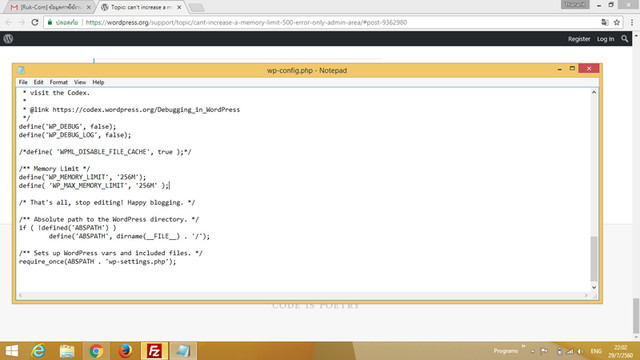Screen dimensions: 640x360
Task: Open the Windows Start button
Action: [12, 351]
